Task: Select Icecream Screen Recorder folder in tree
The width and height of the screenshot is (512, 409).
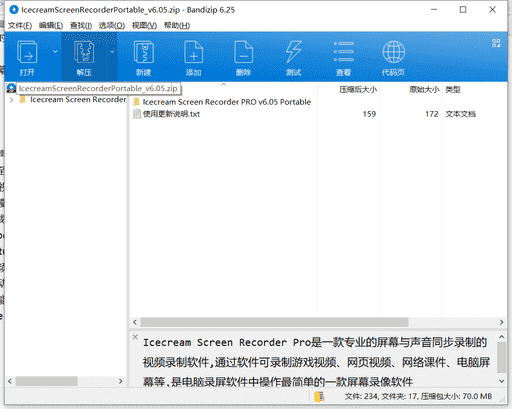Action: (x=78, y=100)
